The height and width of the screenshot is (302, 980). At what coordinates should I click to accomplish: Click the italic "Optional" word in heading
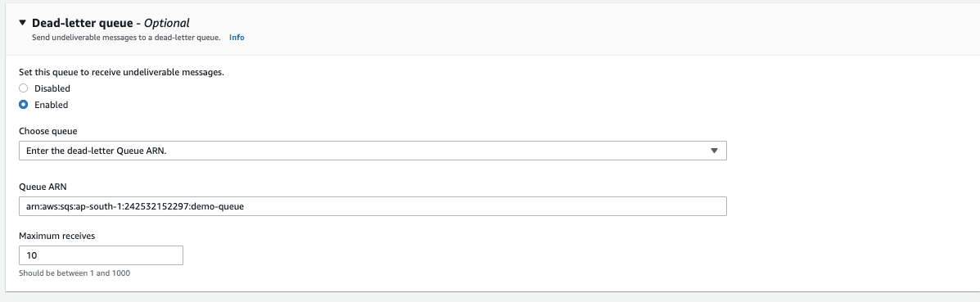pos(167,23)
